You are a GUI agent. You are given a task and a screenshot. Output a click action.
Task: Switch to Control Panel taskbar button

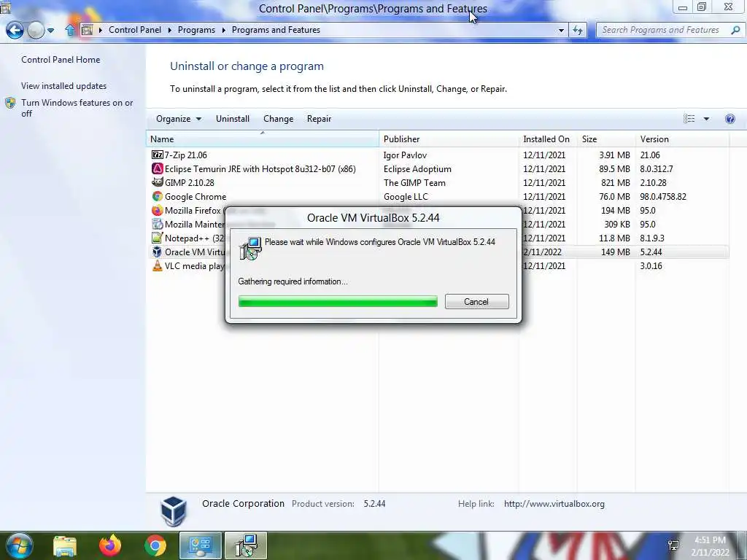tap(201, 545)
